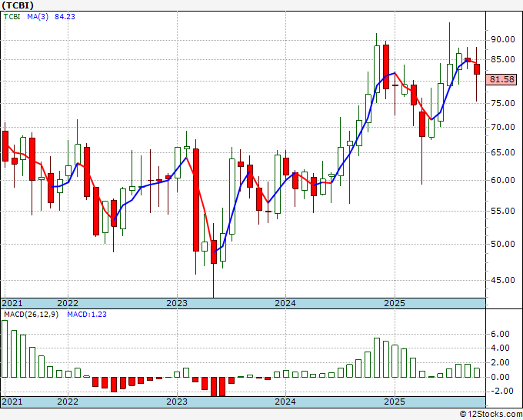This screenshot has width=523, height=420.
Task: Click the MACD(26,12,9) indicator label
Action: point(31,315)
